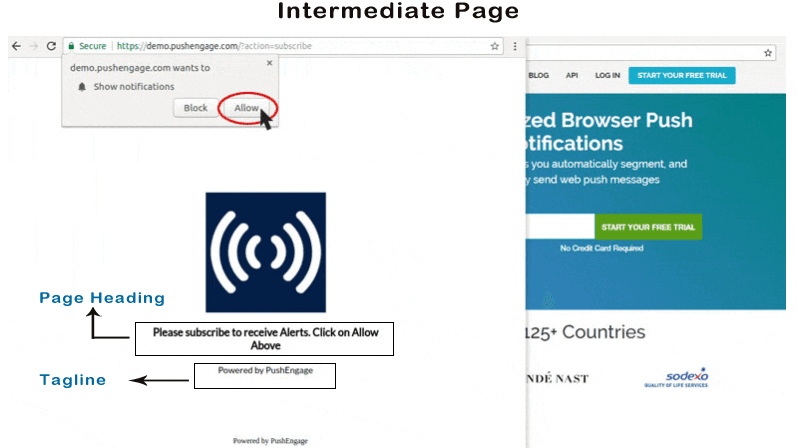Image resolution: width=797 pixels, height=448 pixels.
Task: Block notifications from demo.pushengage.com
Action: pos(196,108)
